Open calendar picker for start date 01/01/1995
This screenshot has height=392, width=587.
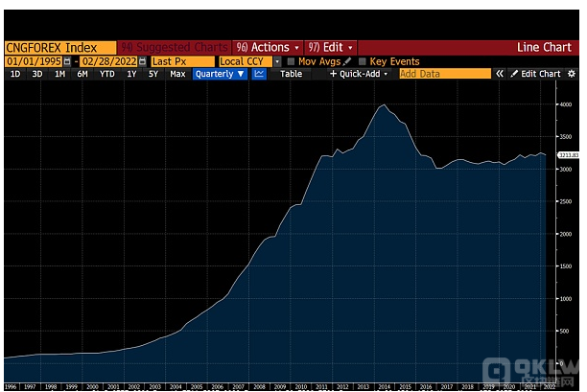pos(66,61)
